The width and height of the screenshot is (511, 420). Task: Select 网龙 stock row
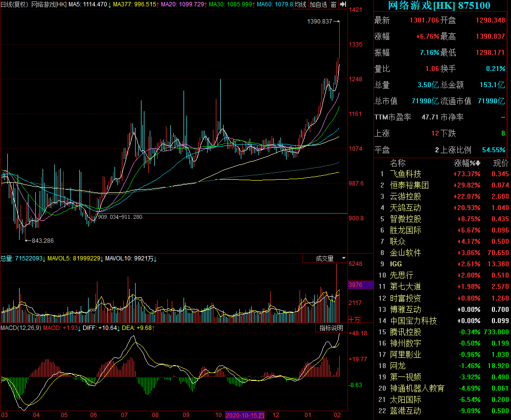[442, 366]
